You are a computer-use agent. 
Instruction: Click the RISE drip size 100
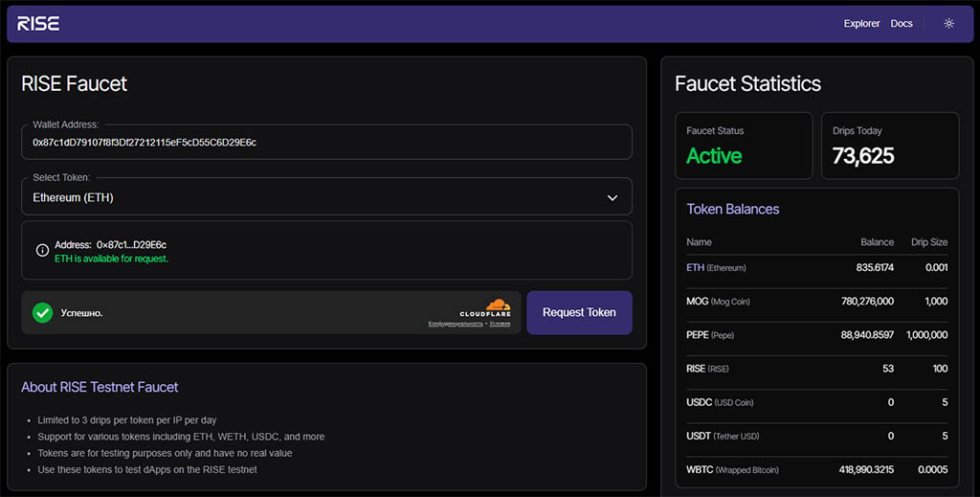click(x=940, y=369)
